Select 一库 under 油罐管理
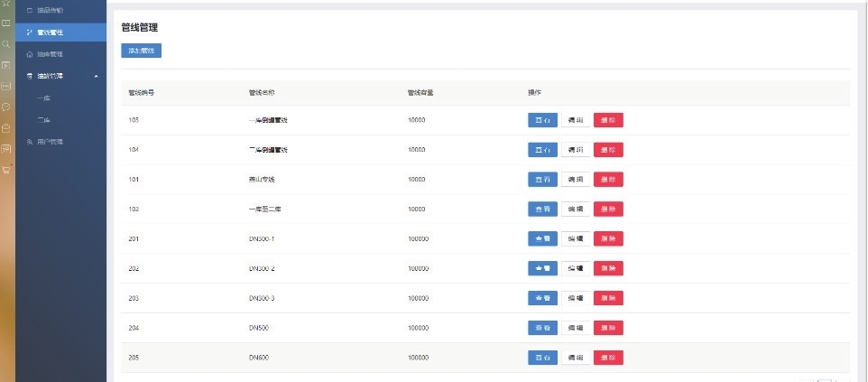Viewport: 868px width, 382px height. [x=43, y=98]
